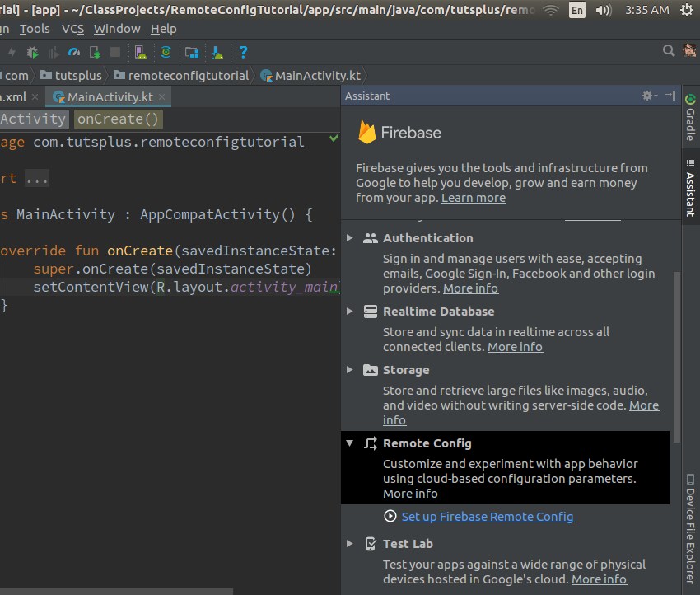The width and height of the screenshot is (700, 595).
Task: Click the Activity class breadcrumb chip
Action: tap(34, 119)
